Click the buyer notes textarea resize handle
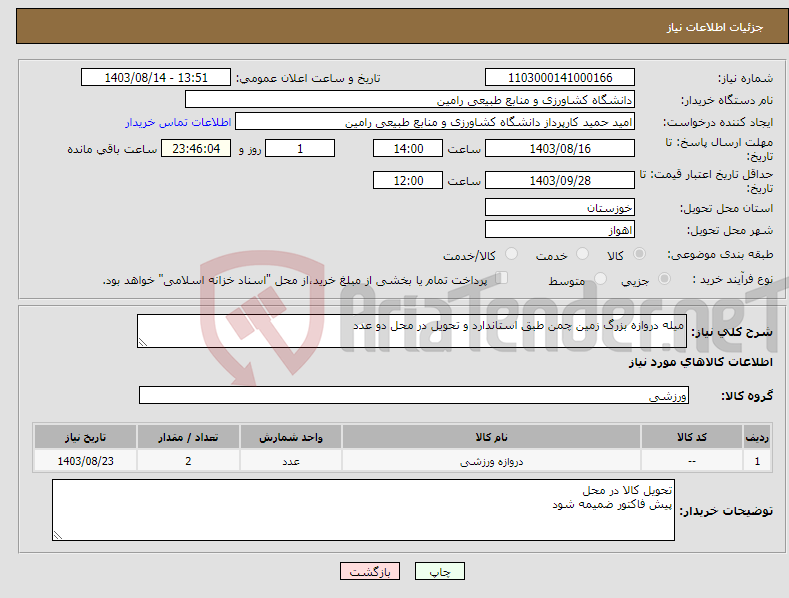The height and width of the screenshot is (598, 789). tap(58, 535)
